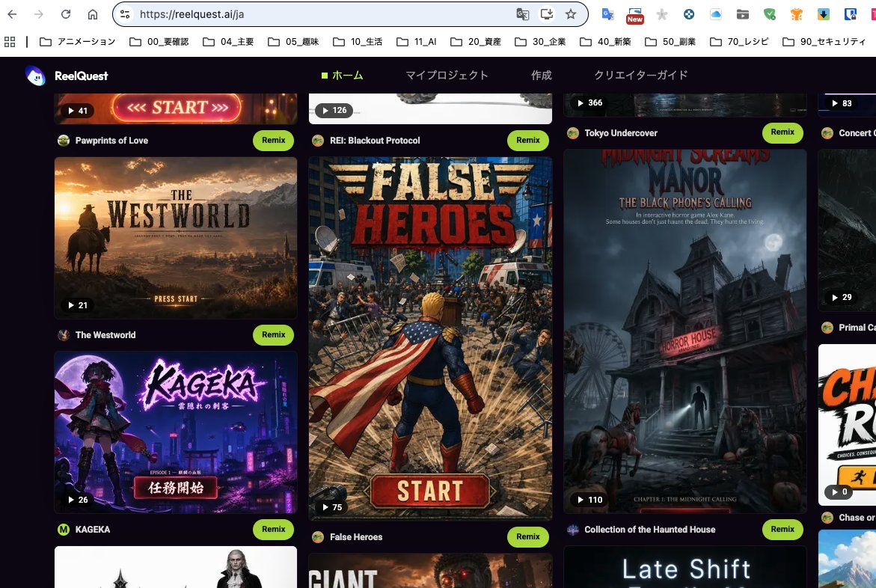Open site information icon in address bar

[125, 14]
